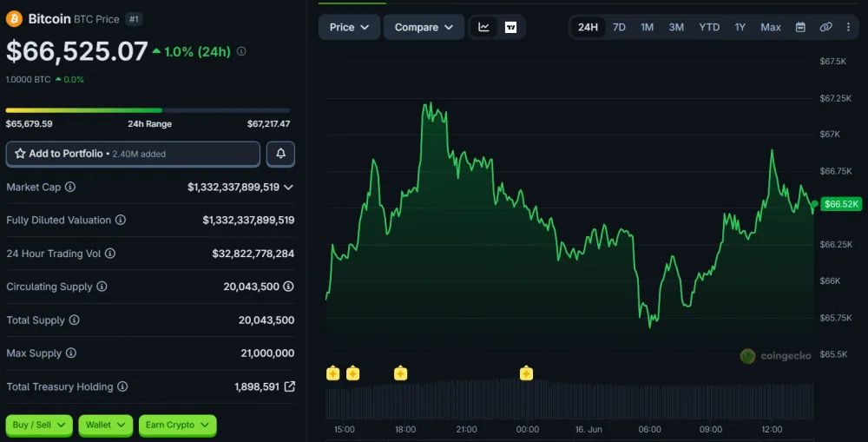Click the Total Treasury Holding info icon
The height and width of the screenshot is (442, 868).
pyautogui.click(x=122, y=386)
